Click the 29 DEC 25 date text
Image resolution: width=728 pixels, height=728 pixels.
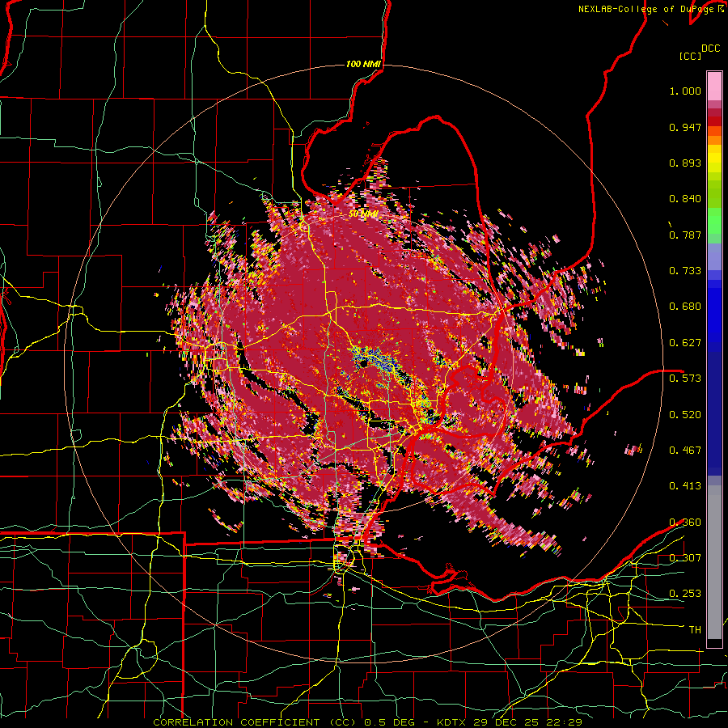(x=506, y=722)
